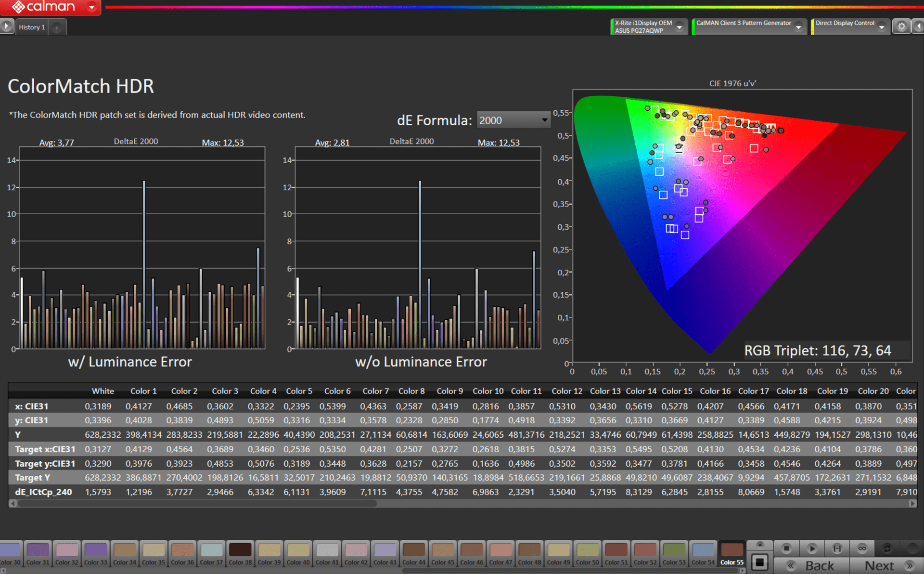Open the Direct Display Control dropdown

(x=882, y=27)
